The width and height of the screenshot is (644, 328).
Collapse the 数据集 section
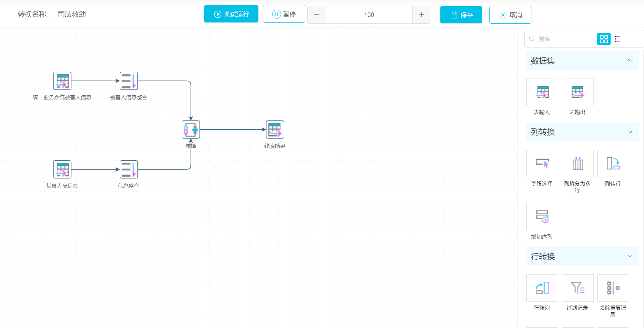[630, 61]
